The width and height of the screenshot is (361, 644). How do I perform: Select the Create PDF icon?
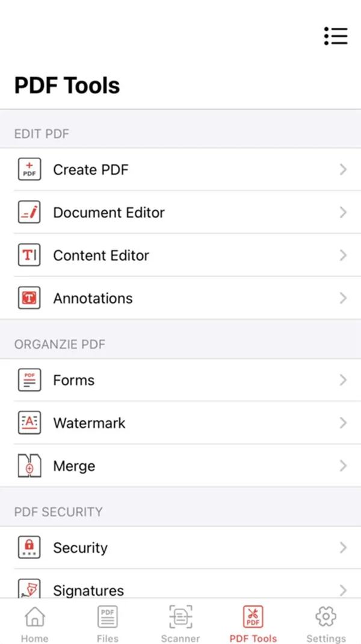pyautogui.click(x=29, y=169)
